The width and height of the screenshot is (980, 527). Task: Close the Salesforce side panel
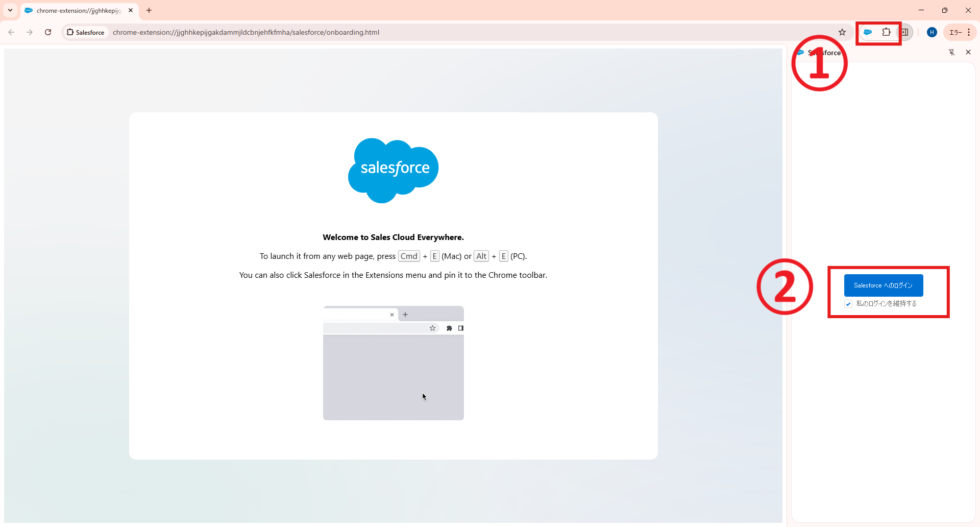pyautogui.click(x=968, y=52)
